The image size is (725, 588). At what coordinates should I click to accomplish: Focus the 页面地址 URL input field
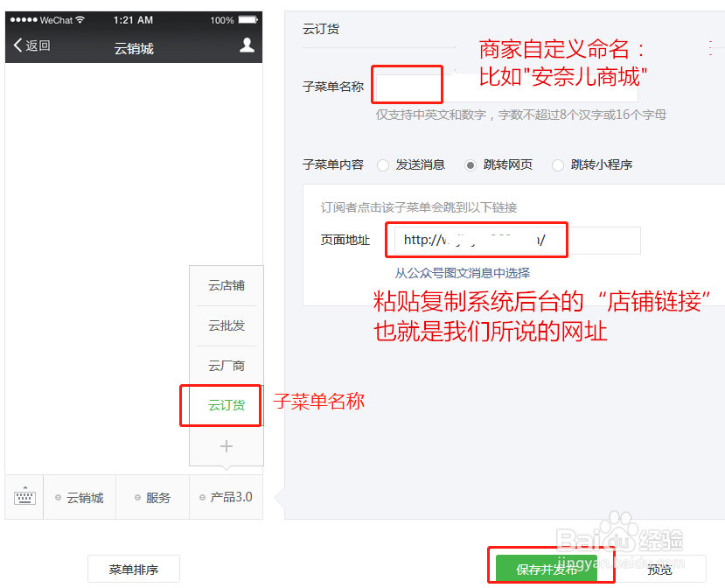coord(518,240)
